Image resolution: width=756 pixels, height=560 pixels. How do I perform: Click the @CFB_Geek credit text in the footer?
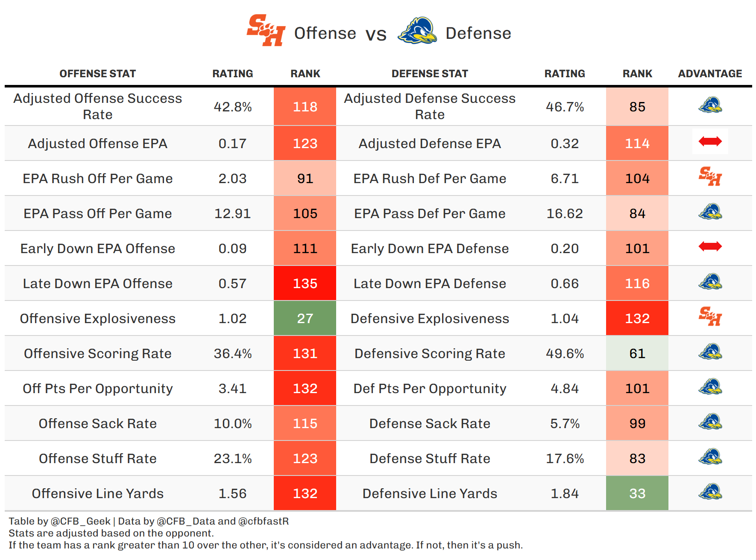point(80,521)
